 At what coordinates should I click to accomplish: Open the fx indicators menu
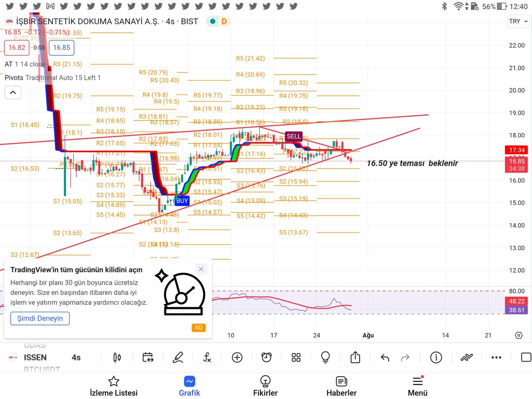pos(207,357)
